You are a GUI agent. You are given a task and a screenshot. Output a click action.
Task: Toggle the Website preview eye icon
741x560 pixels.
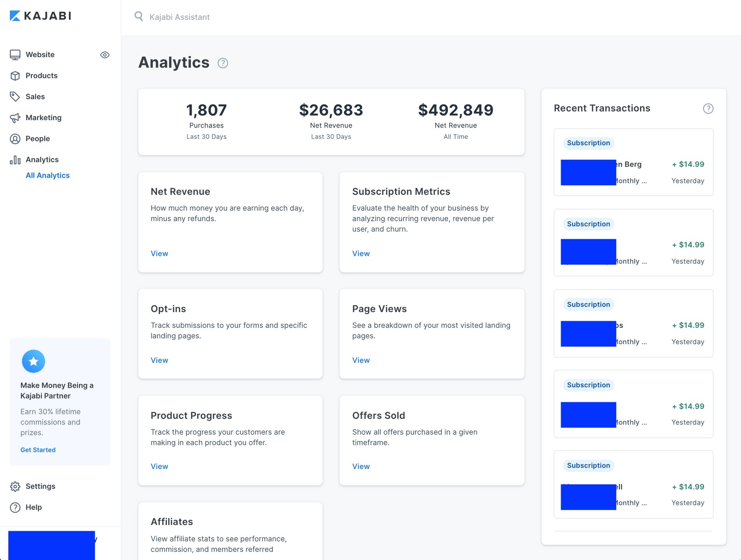[105, 55]
